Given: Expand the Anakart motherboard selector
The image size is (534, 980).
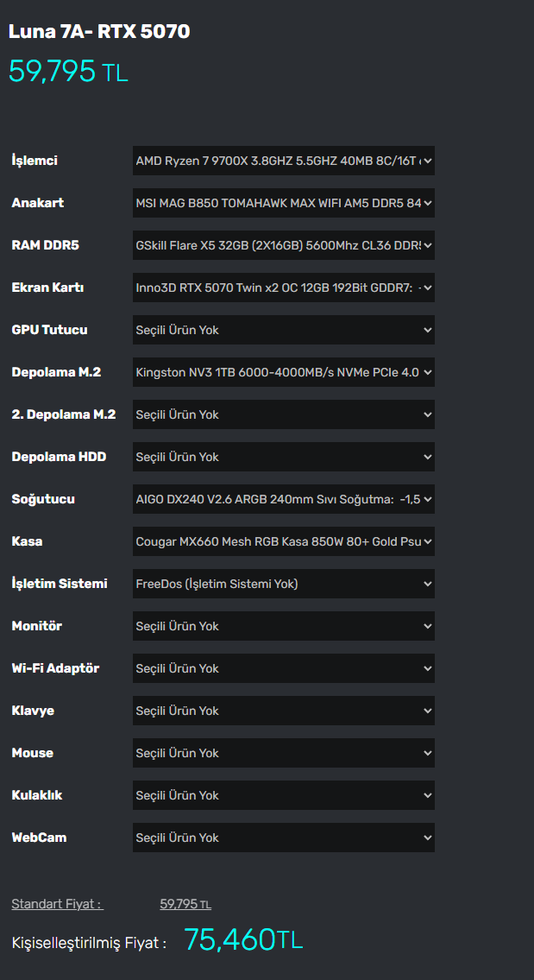Looking at the screenshot, I should click(x=283, y=203).
